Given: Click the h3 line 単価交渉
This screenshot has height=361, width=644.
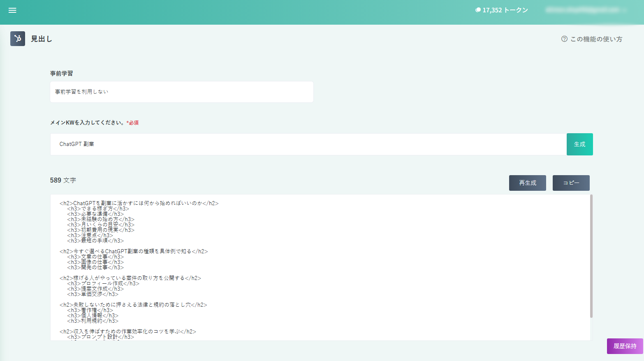Looking at the screenshot, I should point(93,294).
